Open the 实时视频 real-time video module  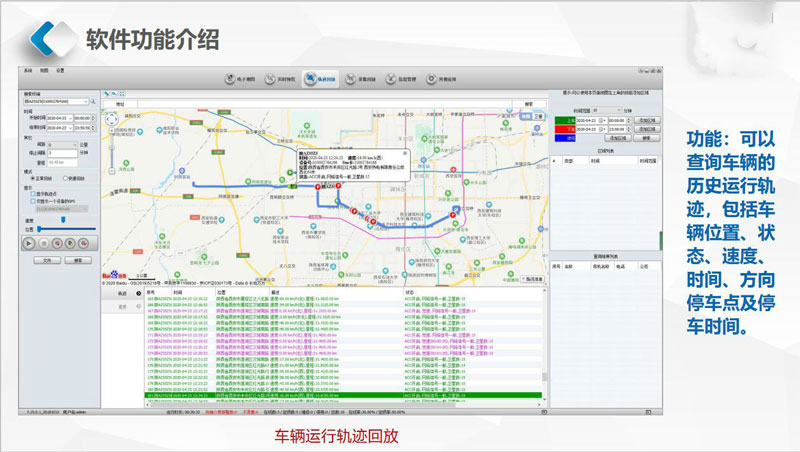click(x=280, y=79)
